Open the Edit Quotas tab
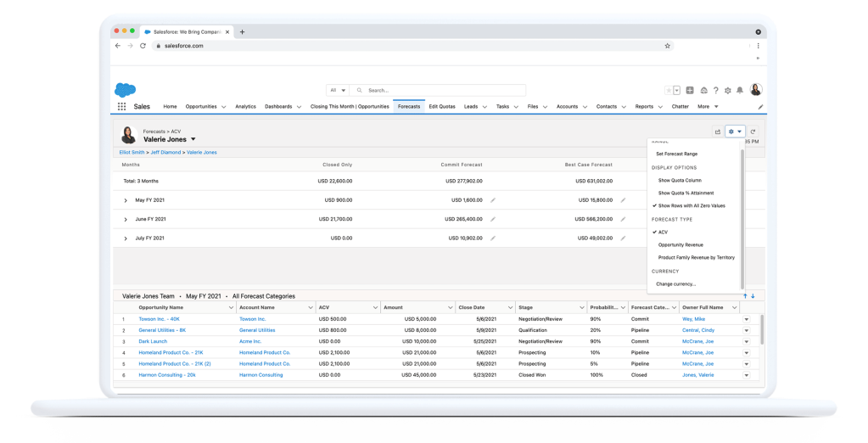Screen dimensions: 868x443 442,106
